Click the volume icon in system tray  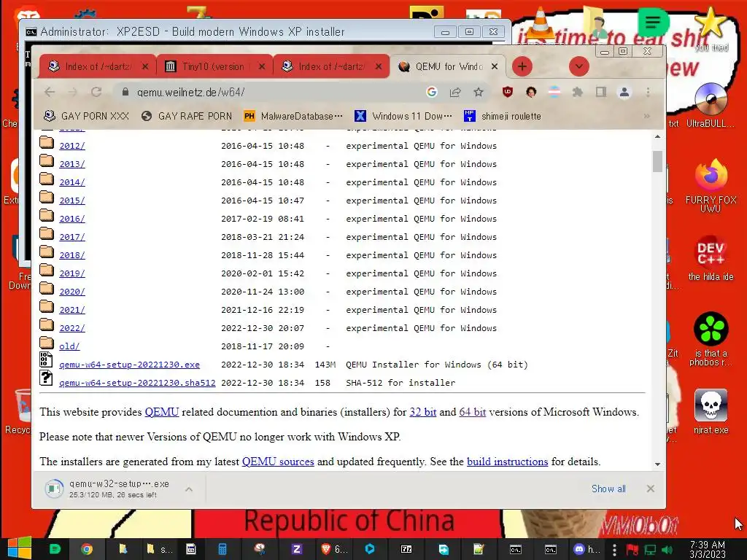pos(667,550)
